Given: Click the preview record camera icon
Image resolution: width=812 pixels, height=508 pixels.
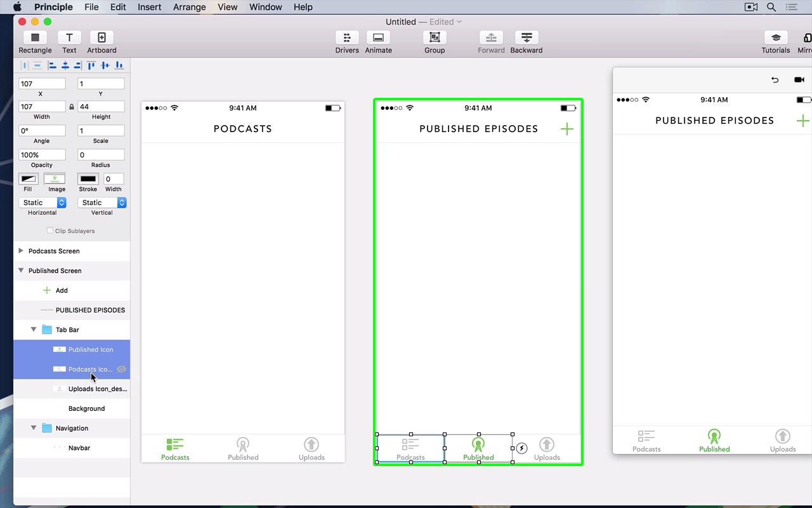Looking at the screenshot, I should (x=799, y=80).
